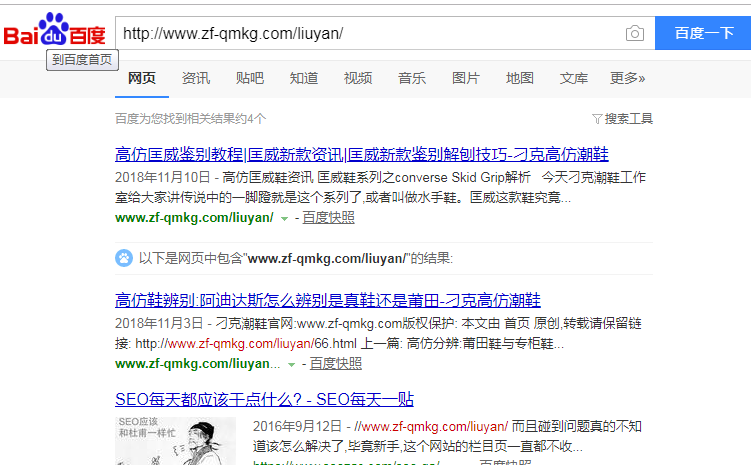Focus the search URL input field
Image resolution: width=751 pixels, height=465 pixels.
[x=370, y=33]
